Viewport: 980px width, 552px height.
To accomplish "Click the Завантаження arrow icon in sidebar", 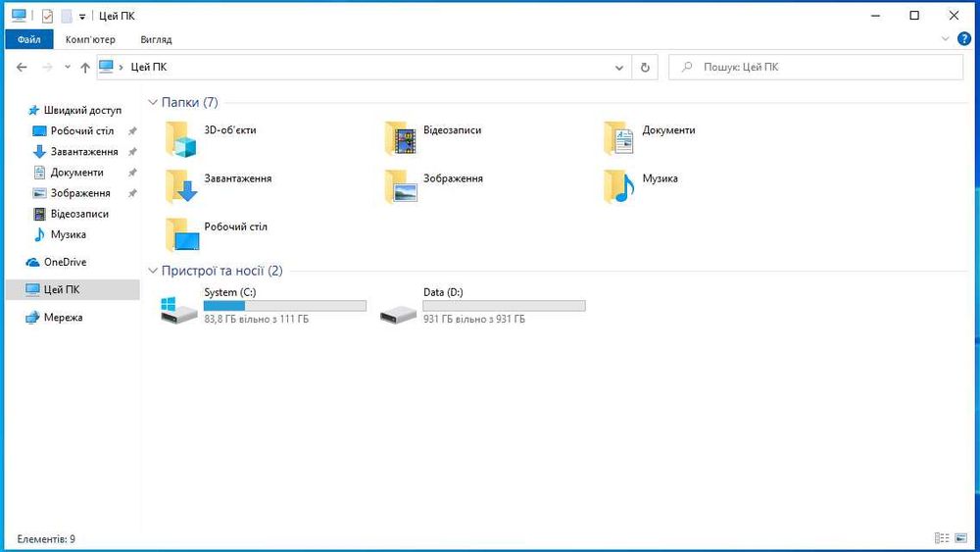I will tap(39, 152).
